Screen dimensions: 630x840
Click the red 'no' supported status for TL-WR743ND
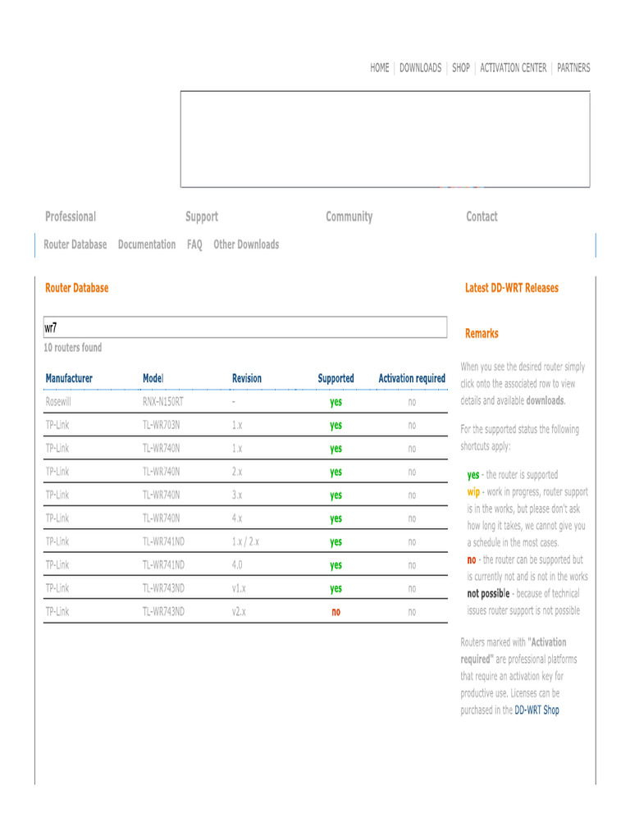(x=336, y=612)
